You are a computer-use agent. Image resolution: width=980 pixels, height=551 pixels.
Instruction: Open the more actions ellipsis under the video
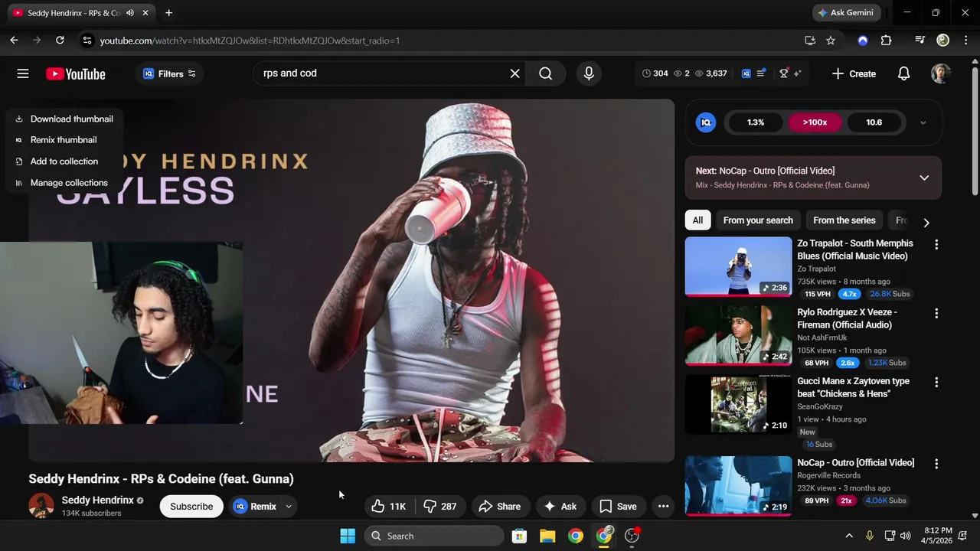coord(664,506)
